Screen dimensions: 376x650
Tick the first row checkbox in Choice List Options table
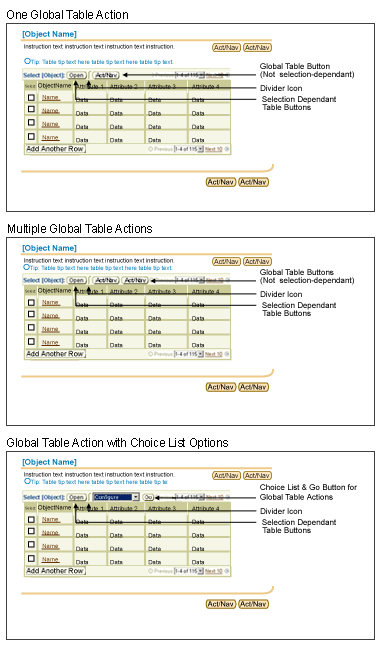pyautogui.click(x=31, y=519)
